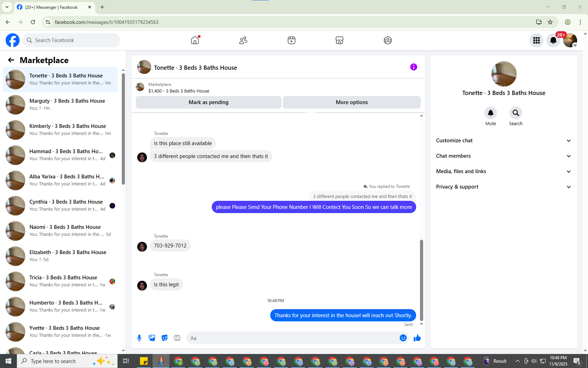Click the 703-929-7012 message
The image size is (588, 368).
170,246
